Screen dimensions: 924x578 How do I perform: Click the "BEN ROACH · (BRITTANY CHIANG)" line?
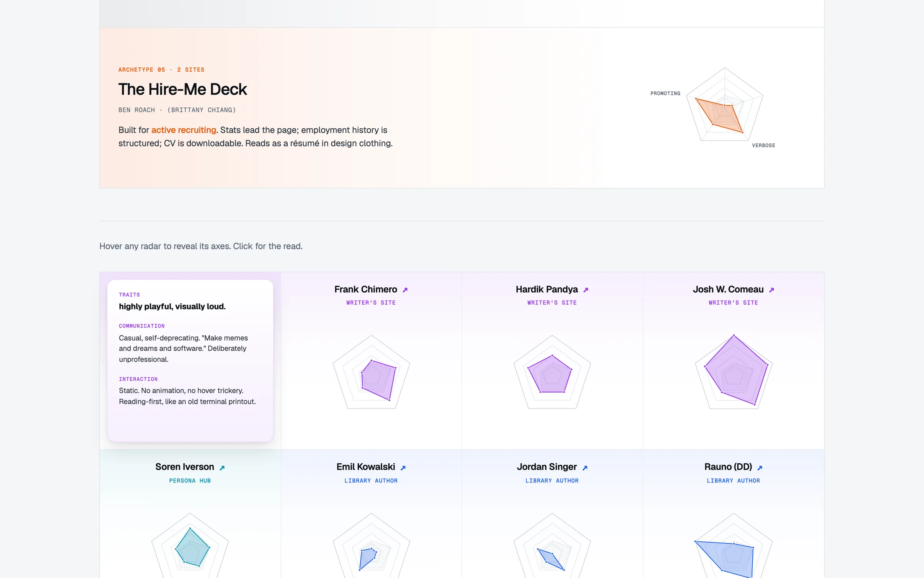click(177, 110)
